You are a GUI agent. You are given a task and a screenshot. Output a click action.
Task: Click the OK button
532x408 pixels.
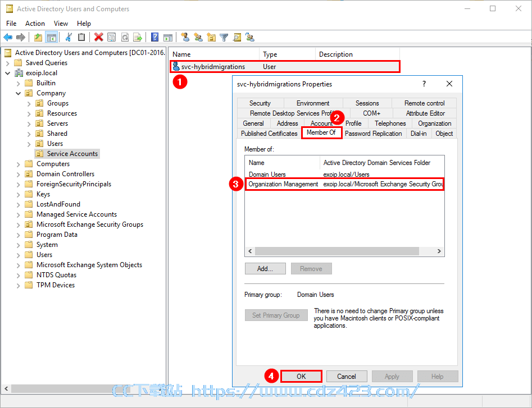(x=301, y=376)
